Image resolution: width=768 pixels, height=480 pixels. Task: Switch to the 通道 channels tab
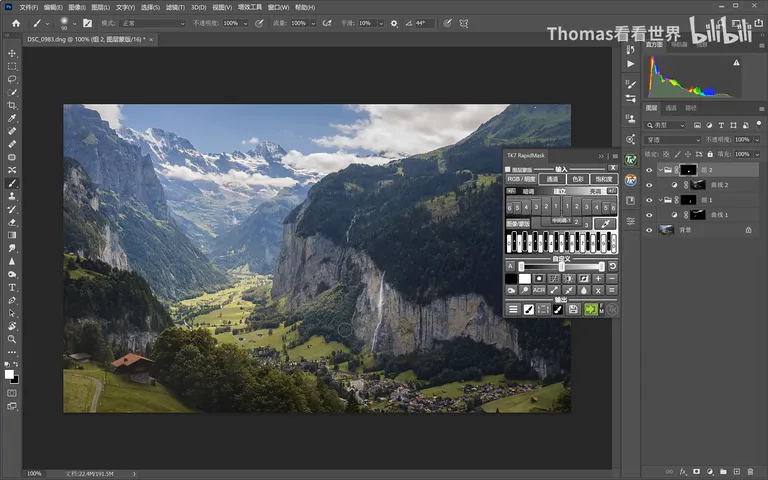[x=671, y=108]
